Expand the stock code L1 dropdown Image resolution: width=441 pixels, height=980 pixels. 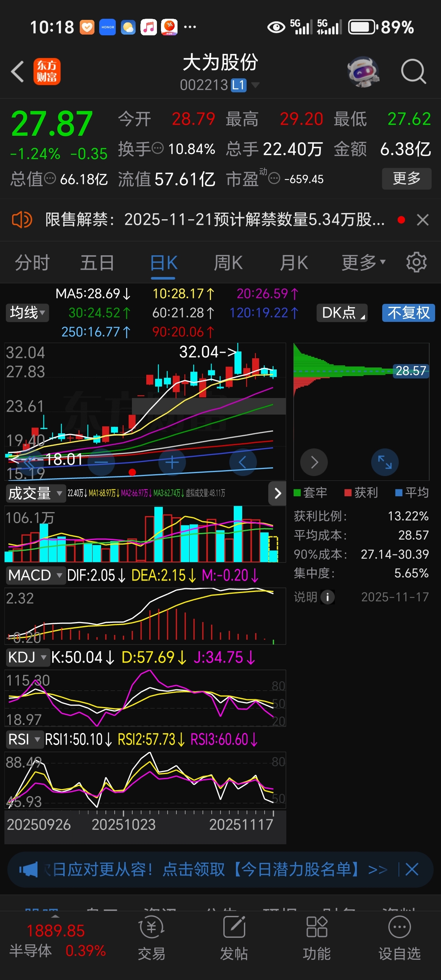point(255,85)
